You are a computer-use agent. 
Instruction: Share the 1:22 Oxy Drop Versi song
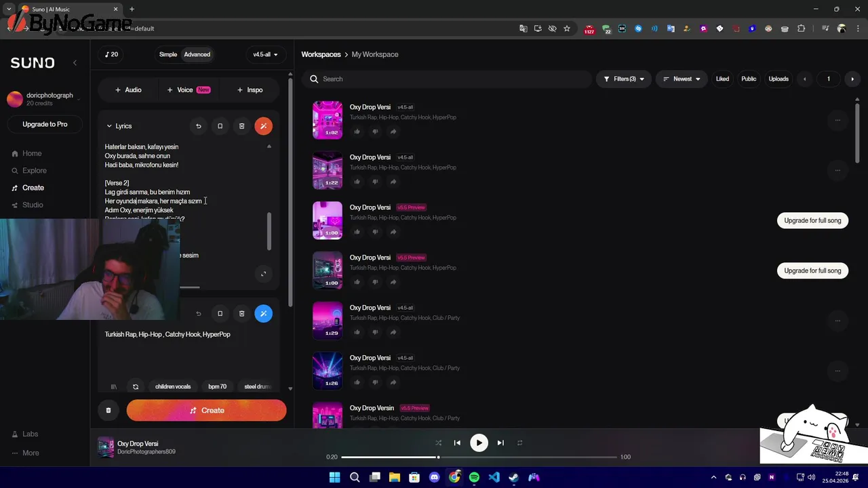[393, 182]
